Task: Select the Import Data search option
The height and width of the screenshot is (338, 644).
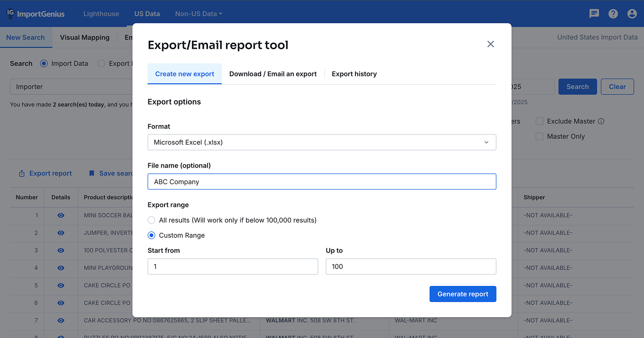Action: click(43, 63)
